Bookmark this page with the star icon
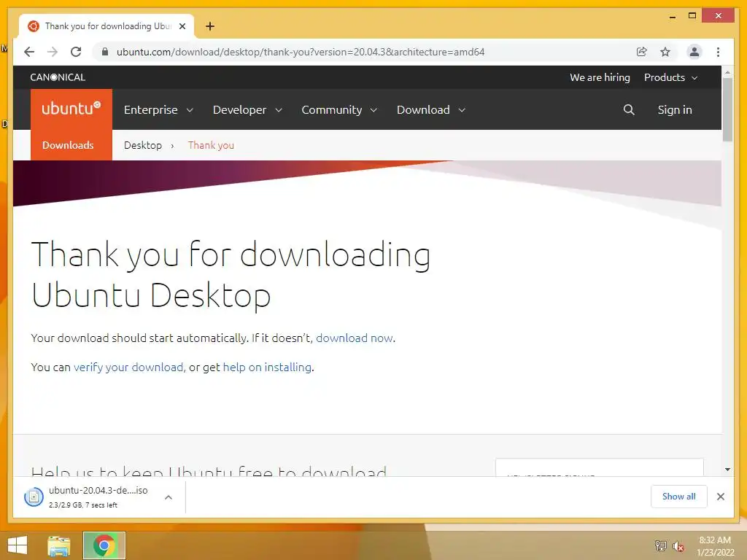This screenshot has width=747, height=560. click(665, 52)
